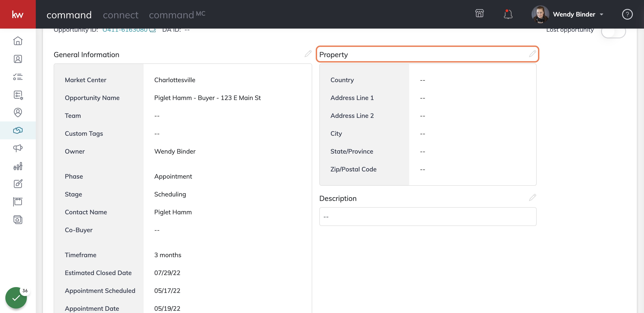Open the marketplace store icon
This screenshot has width=644, height=313.
click(x=479, y=13)
